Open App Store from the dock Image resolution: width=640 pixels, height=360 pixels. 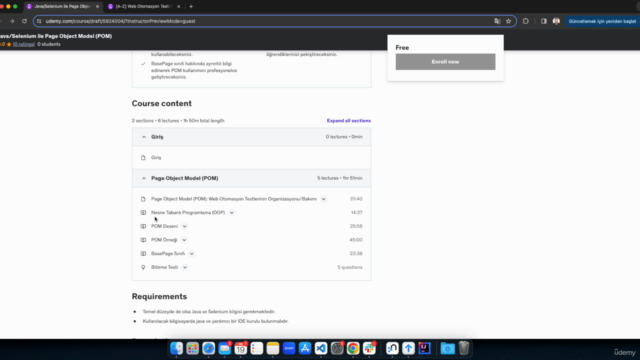tap(305, 348)
